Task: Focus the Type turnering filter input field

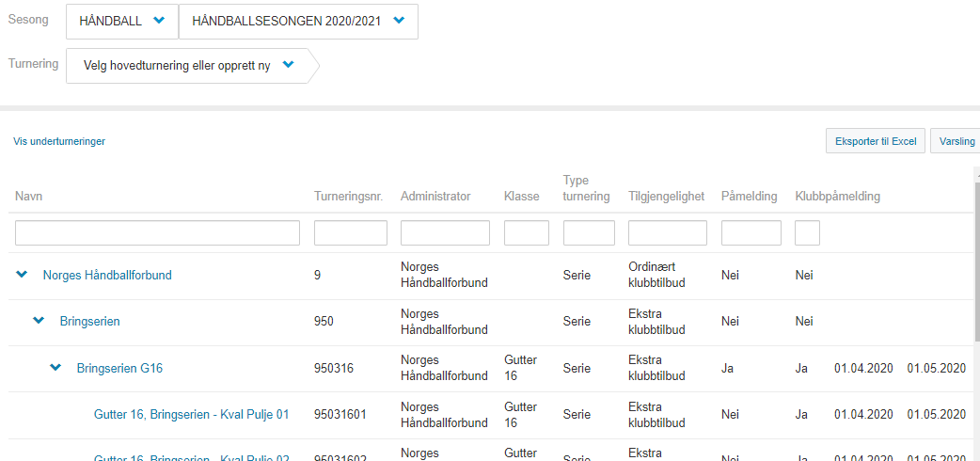Action: coord(589,232)
